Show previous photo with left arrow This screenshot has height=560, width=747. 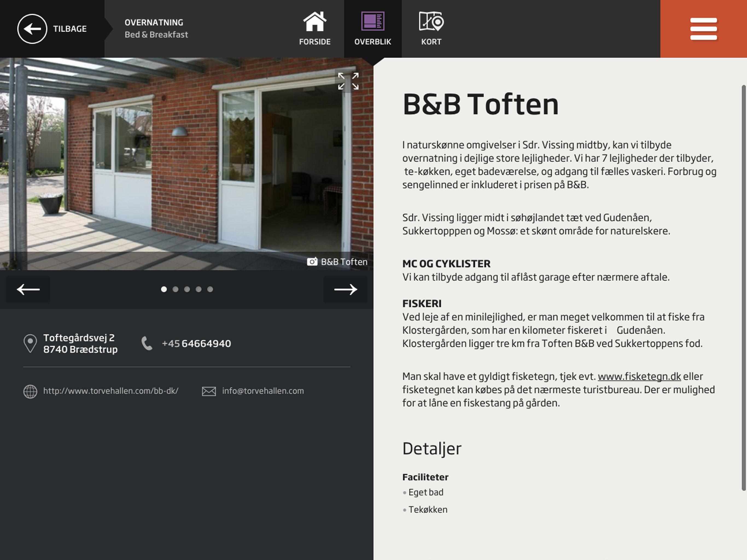click(x=28, y=290)
